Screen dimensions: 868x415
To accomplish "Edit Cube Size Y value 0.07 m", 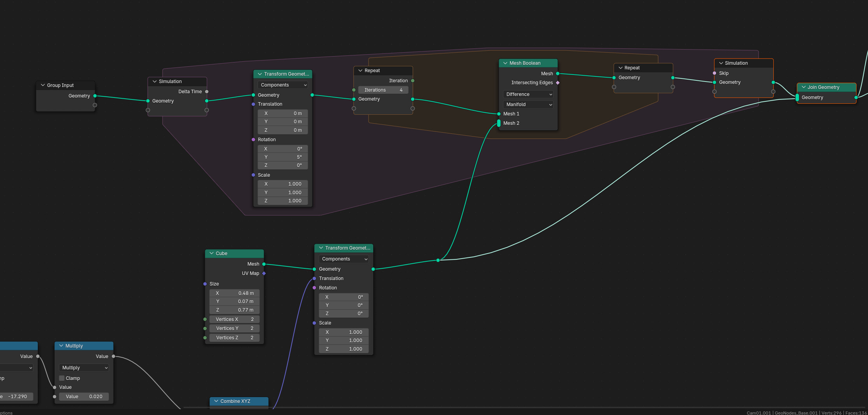I will point(235,301).
